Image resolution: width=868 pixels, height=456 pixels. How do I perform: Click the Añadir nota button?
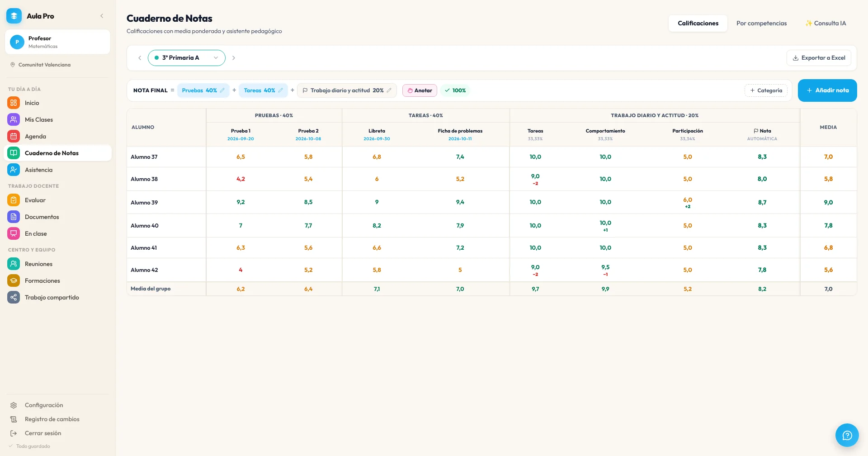click(827, 90)
